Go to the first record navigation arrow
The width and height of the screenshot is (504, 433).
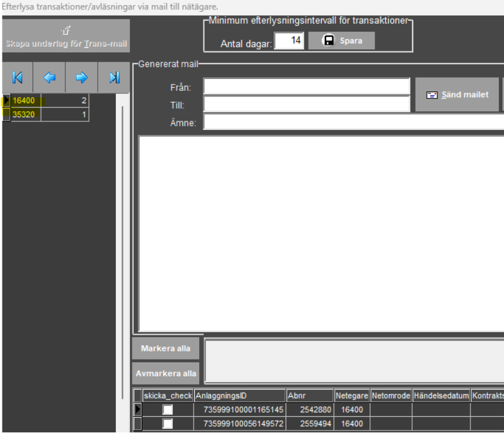pos(17,78)
